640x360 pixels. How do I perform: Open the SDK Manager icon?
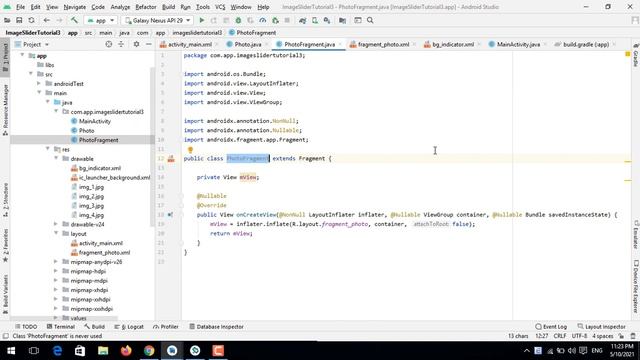327,20
